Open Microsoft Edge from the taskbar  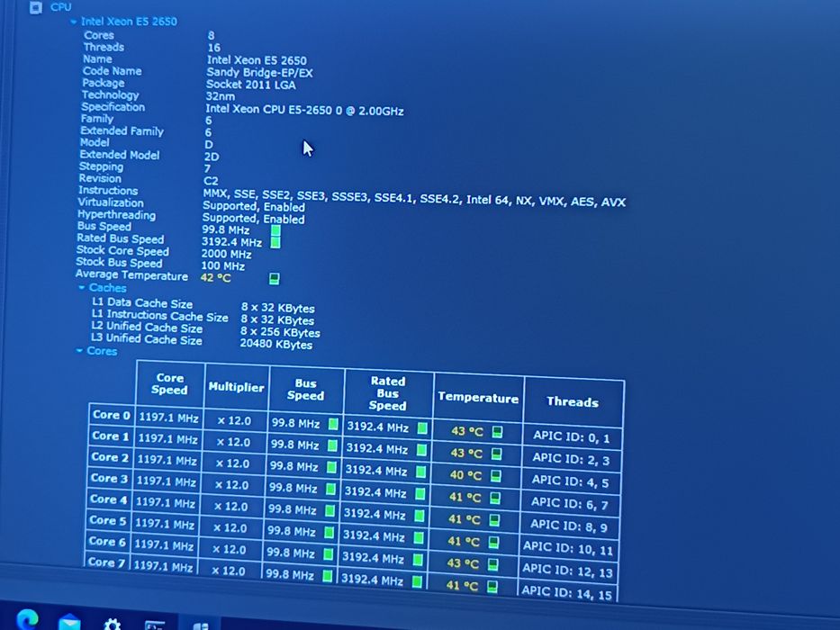(x=27, y=620)
